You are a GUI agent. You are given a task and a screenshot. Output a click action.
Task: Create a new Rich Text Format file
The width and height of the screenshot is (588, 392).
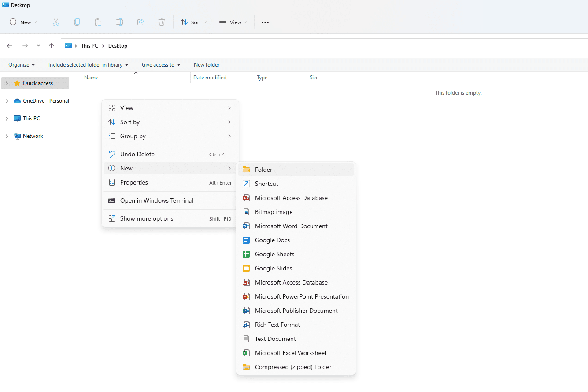tap(296, 325)
